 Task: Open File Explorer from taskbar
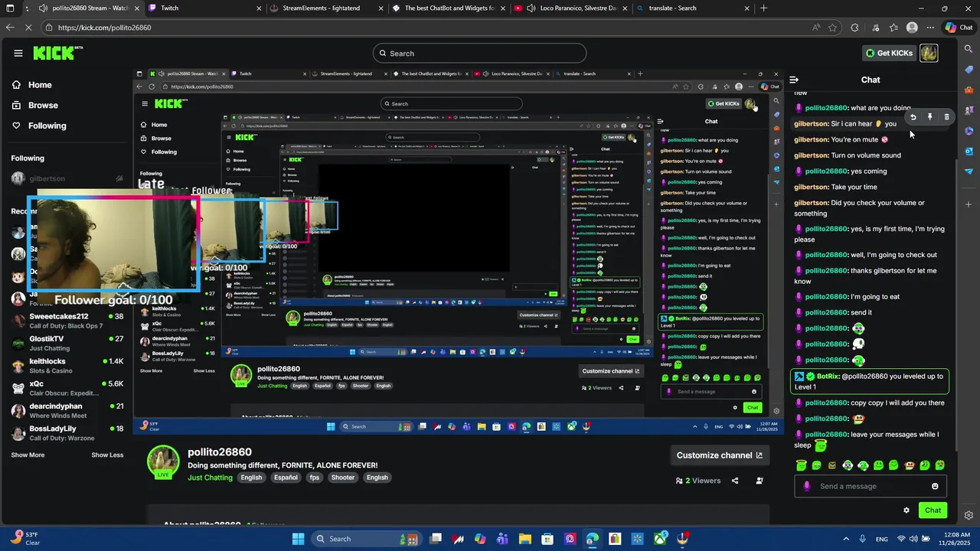point(525,539)
